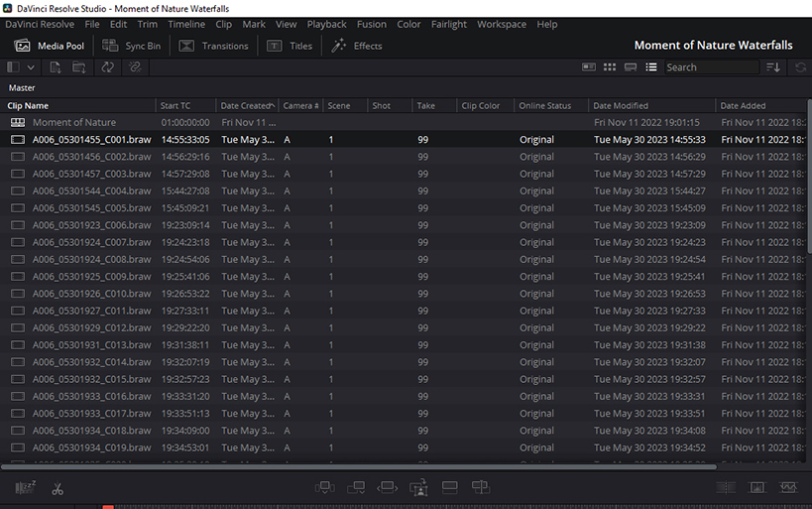Viewport: 812px width, 509px height.
Task: Click the red timeline playhead marker
Action: coord(108,506)
